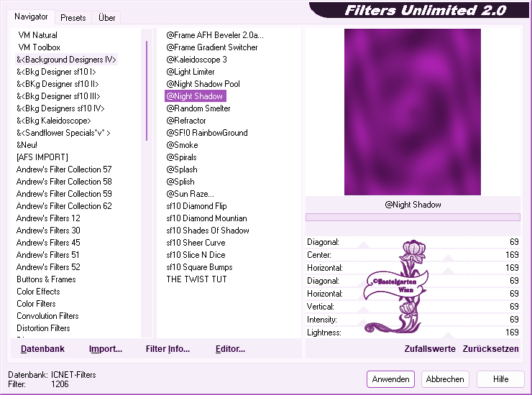Choose sf10 Square Bumps filter

pos(200,267)
